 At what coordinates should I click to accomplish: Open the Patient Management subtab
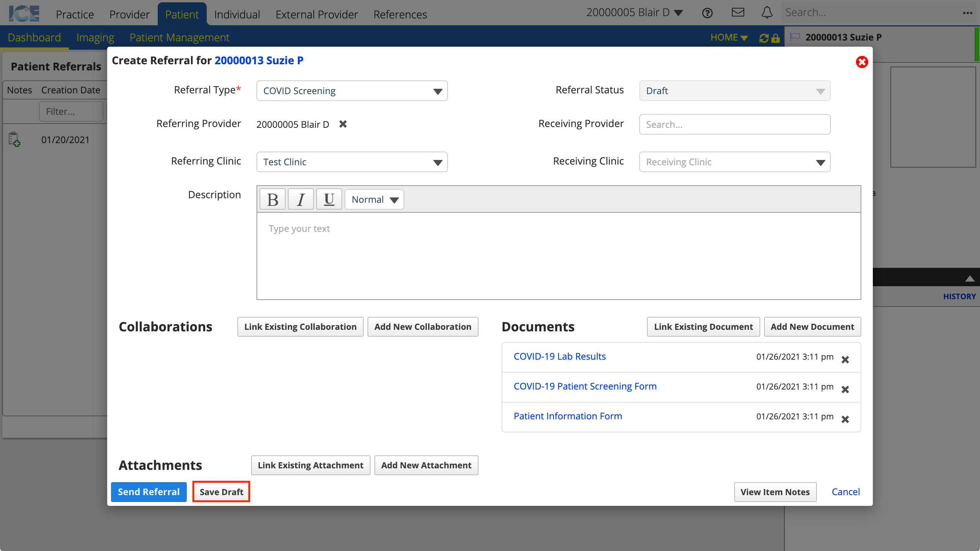pos(179,37)
